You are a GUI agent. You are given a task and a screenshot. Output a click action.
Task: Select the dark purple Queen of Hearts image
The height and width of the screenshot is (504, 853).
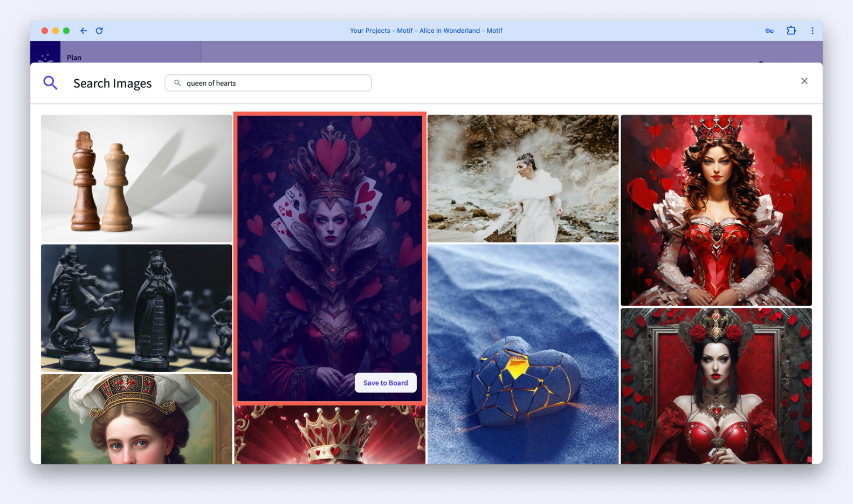pos(330,259)
